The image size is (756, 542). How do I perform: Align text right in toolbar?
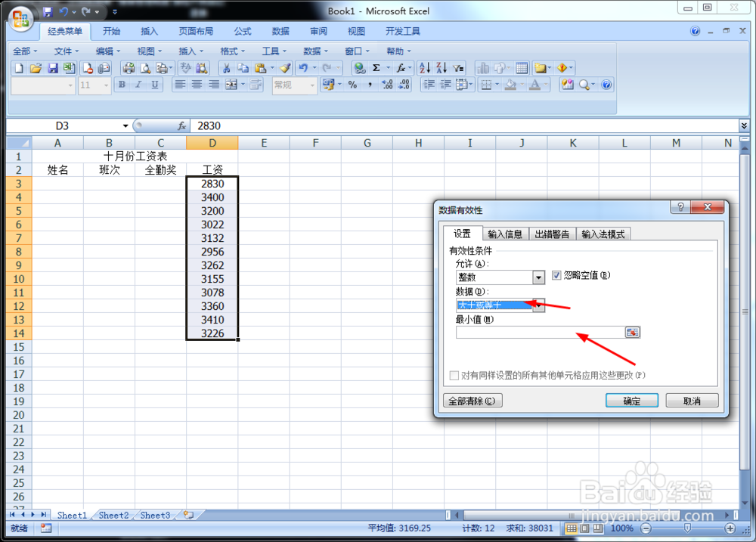click(214, 85)
